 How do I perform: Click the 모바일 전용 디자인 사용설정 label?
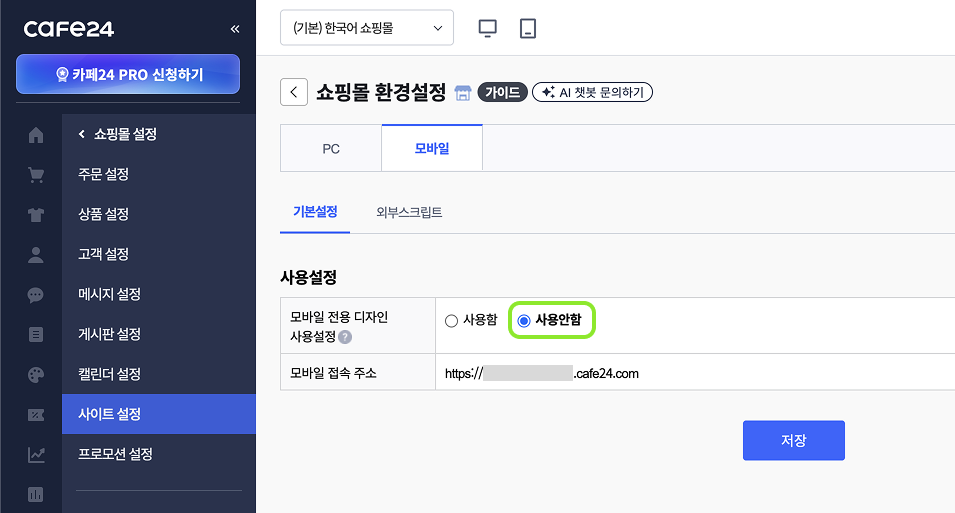339,327
